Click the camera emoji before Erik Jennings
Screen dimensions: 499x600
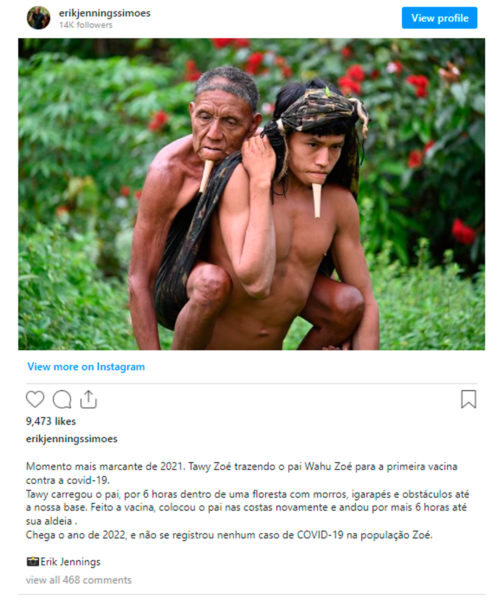click(33, 561)
